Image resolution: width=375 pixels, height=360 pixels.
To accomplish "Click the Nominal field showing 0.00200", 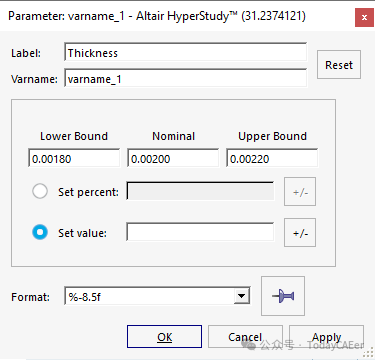I will [173, 158].
